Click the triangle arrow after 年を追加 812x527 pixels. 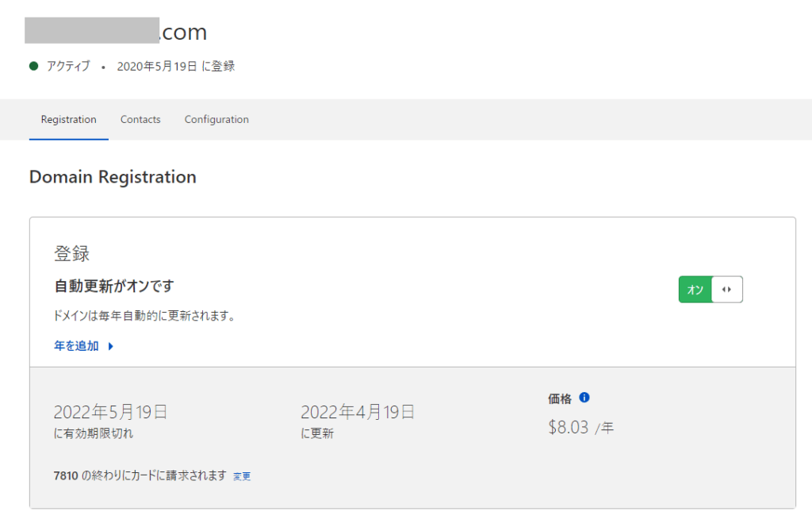pyautogui.click(x=111, y=346)
